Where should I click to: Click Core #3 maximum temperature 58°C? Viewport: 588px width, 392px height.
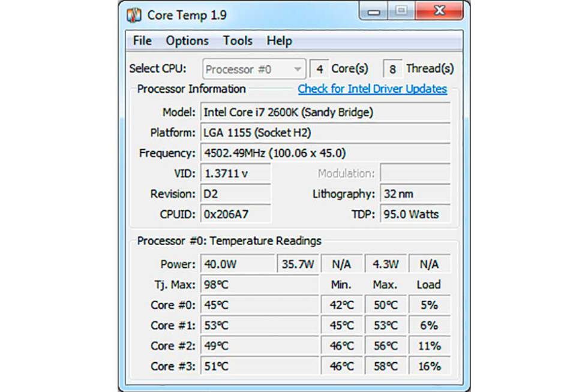tap(385, 366)
